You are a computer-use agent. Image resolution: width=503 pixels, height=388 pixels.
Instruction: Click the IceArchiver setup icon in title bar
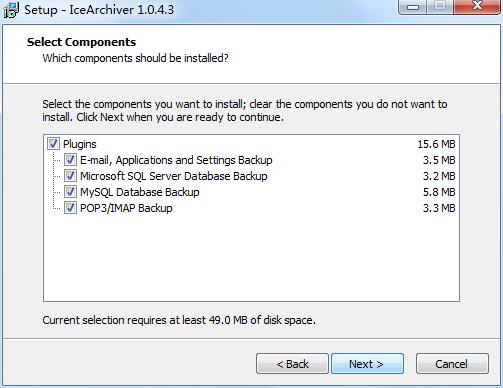(x=11, y=10)
